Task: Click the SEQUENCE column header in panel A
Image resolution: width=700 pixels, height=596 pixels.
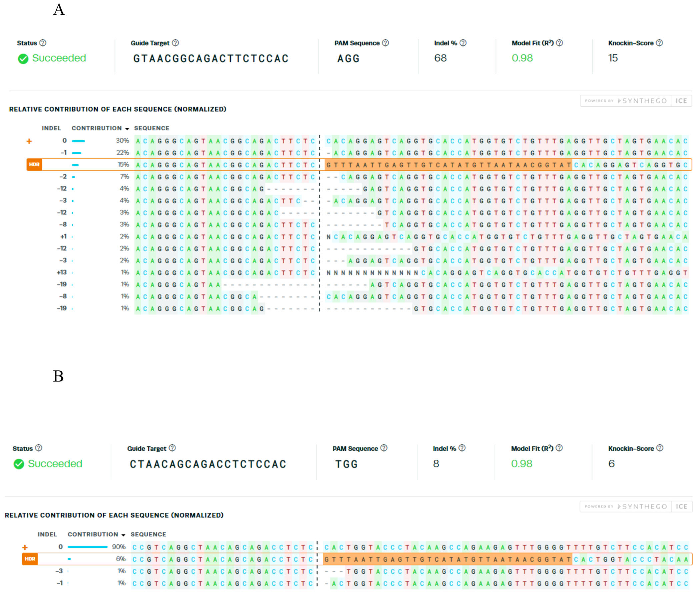Action: tap(152, 128)
